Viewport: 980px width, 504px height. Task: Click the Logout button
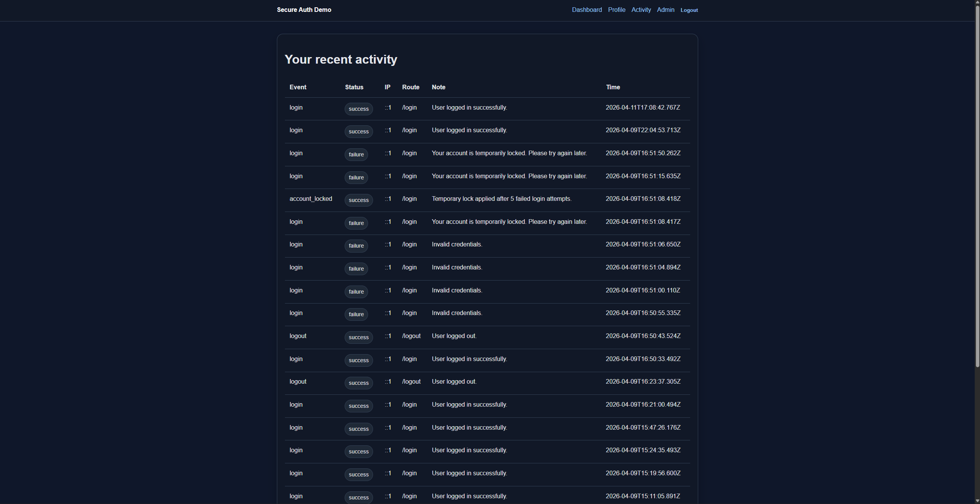coord(689,10)
